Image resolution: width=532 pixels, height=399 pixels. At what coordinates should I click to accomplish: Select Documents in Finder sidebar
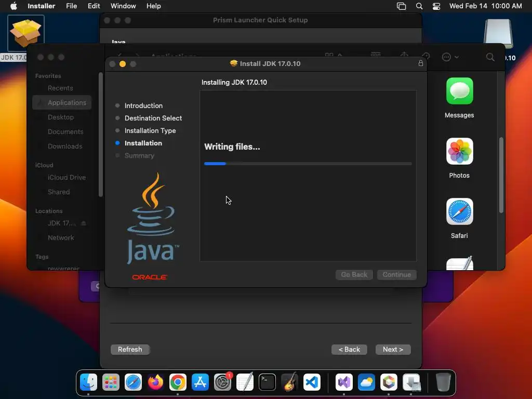(65, 131)
